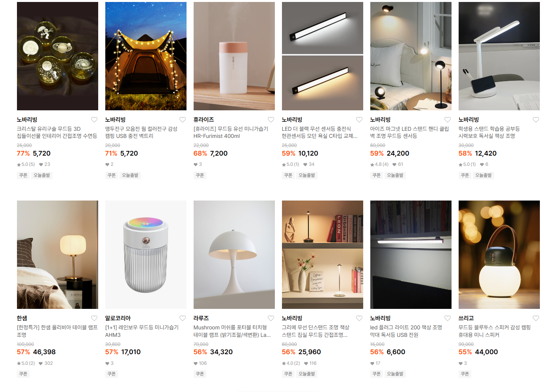The image size is (545, 392).
Task: Favorite the 라루즈 Mushroom table lamp
Action: click(271, 318)
